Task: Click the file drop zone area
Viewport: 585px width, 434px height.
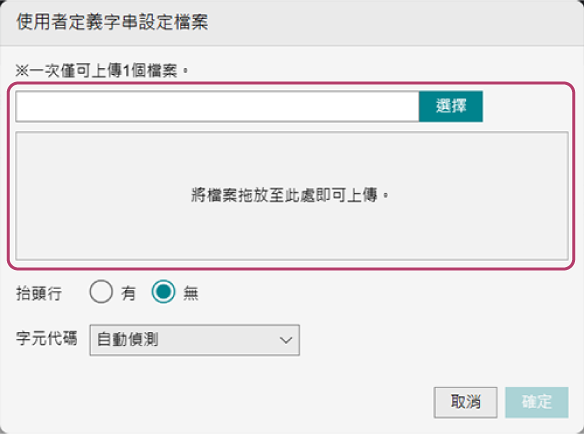Action: coord(292,196)
